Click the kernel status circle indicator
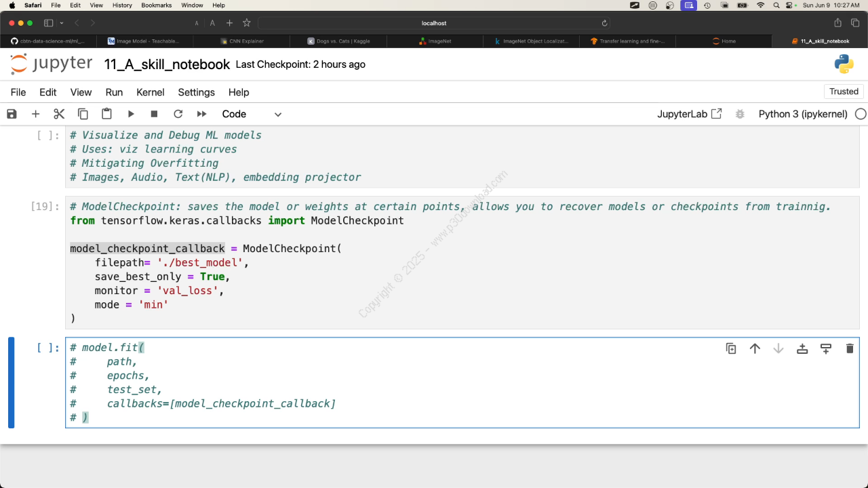This screenshot has height=488, width=868. (861, 114)
